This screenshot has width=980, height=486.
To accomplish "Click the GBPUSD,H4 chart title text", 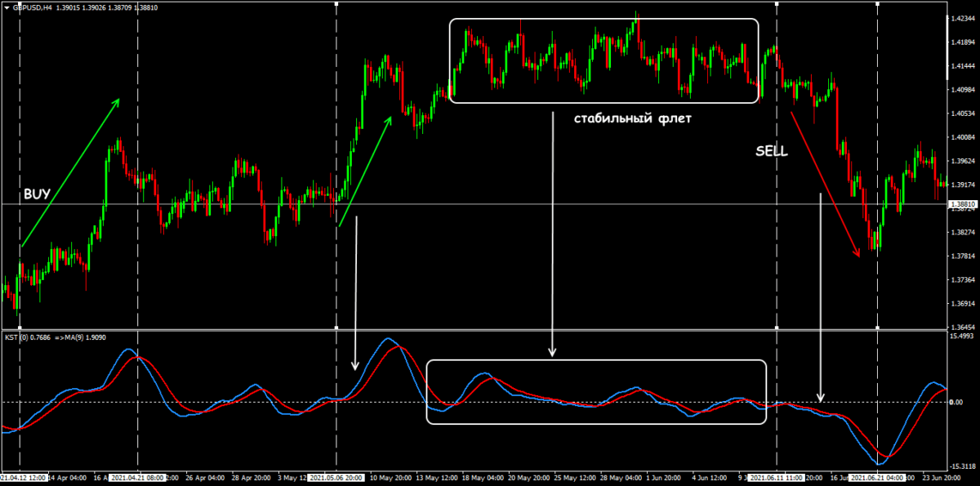I will pos(31,7).
